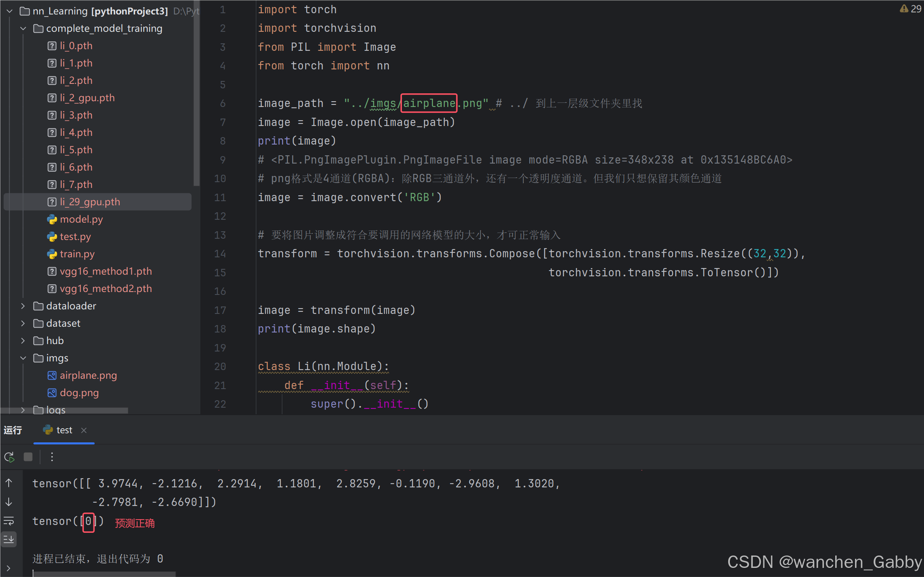Select li_2.pth in project tree
Screen dimensions: 924x577
coord(76,81)
